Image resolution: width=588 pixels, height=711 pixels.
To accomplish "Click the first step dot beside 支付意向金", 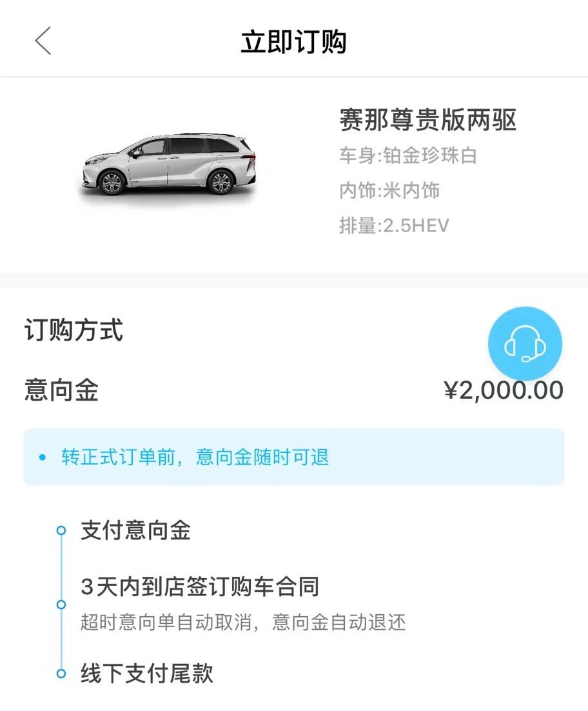I will [x=61, y=530].
